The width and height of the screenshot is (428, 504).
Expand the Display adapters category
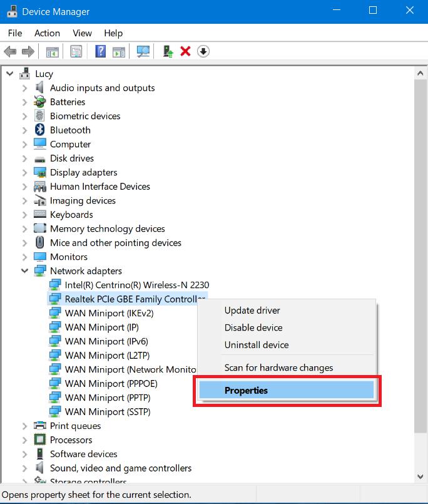coord(25,173)
